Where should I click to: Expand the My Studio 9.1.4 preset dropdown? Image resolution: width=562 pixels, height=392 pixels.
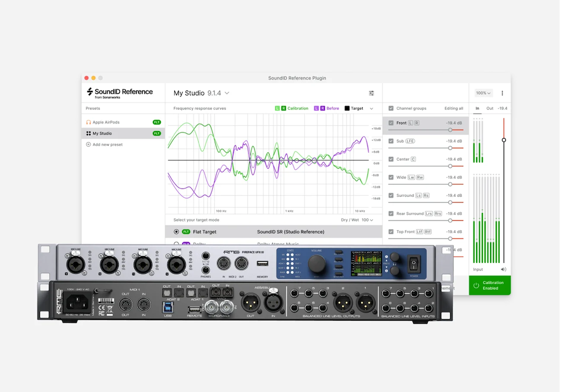pyautogui.click(x=227, y=93)
